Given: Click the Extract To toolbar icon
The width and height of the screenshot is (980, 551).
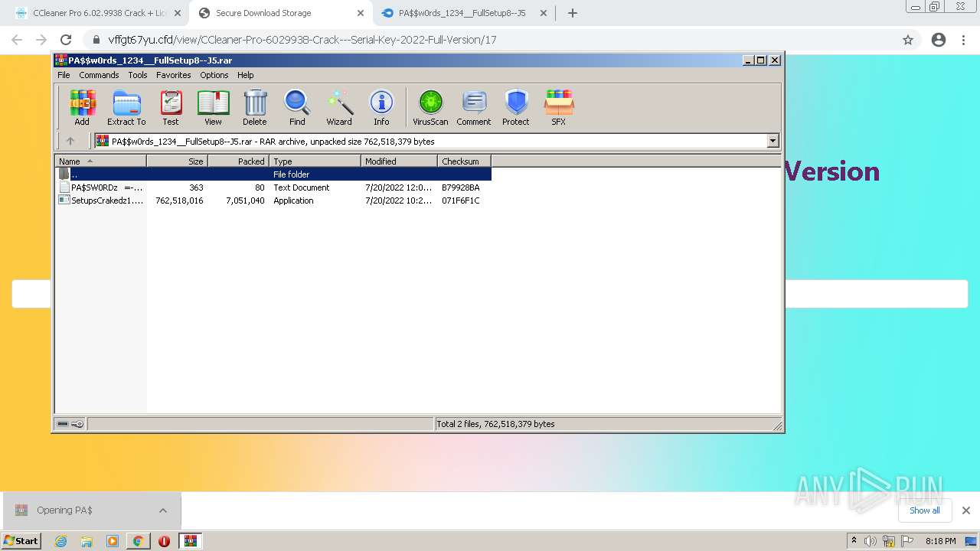Looking at the screenshot, I should tap(126, 108).
